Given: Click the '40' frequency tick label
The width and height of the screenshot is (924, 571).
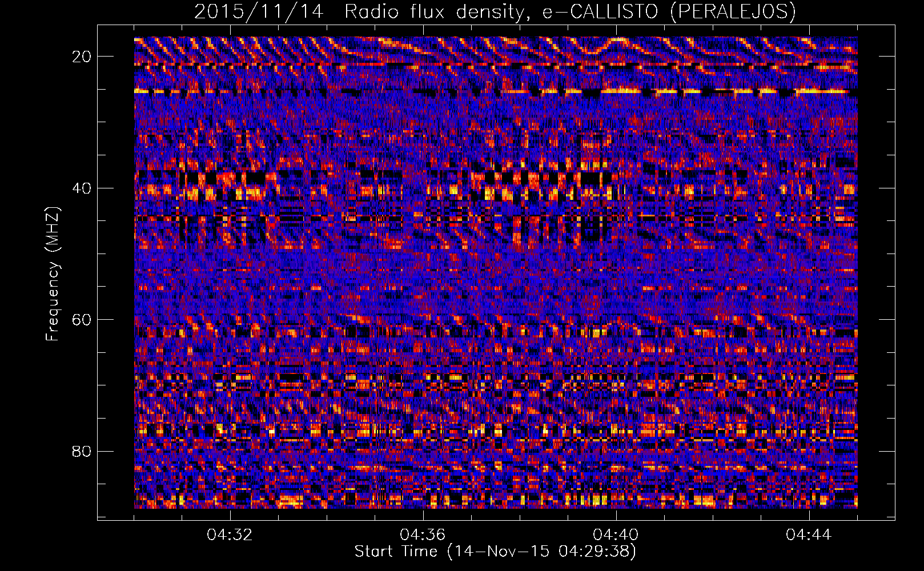Looking at the screenshot, I should click(x=82, y=188).
